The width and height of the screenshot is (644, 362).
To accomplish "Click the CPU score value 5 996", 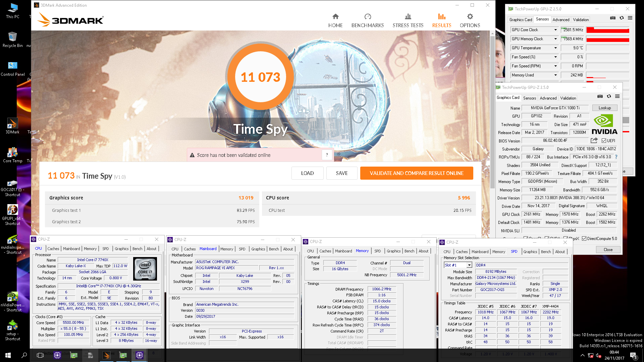I will [464, 198].
